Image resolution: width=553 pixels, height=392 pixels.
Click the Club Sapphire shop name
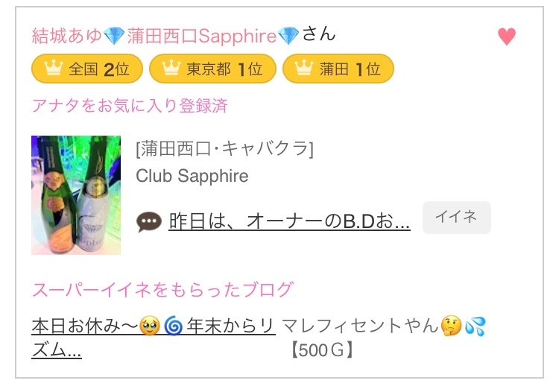coord(192,176)
